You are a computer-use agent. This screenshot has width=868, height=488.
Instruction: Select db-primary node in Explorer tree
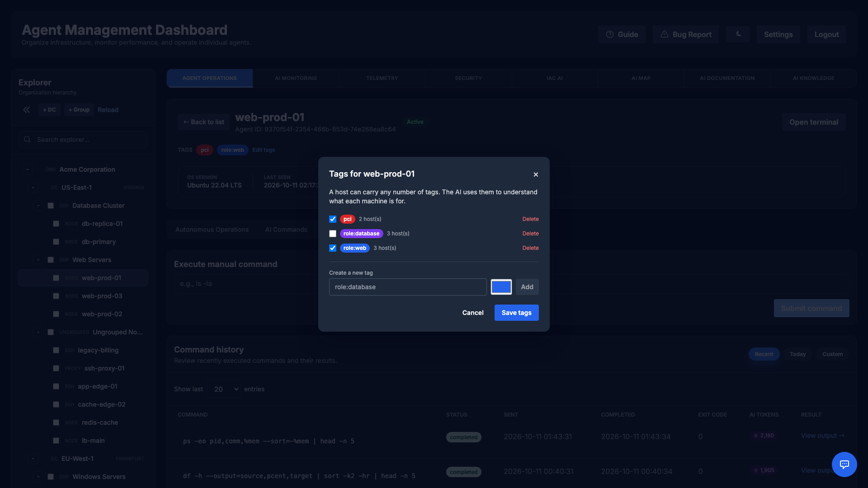coord(99,242)
